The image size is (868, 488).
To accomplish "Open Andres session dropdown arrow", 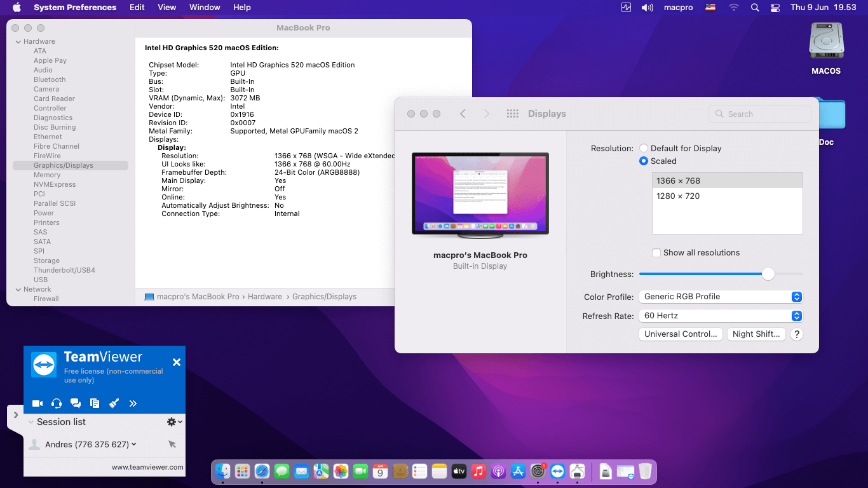I will tap(134, 444).
